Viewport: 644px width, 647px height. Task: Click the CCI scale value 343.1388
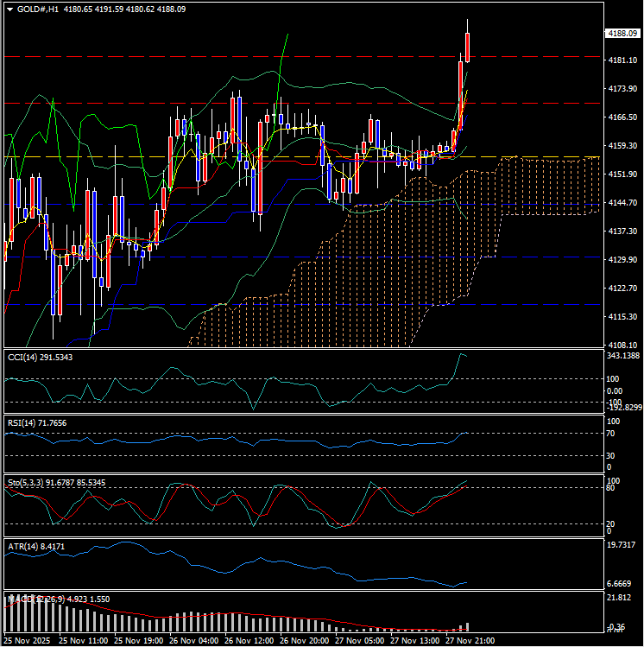(x=623, y=356)
